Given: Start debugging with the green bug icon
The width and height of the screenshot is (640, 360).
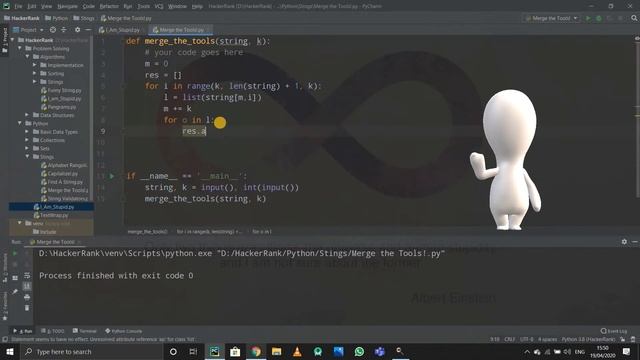Looking at the screenshot, I should pos(599,18).
